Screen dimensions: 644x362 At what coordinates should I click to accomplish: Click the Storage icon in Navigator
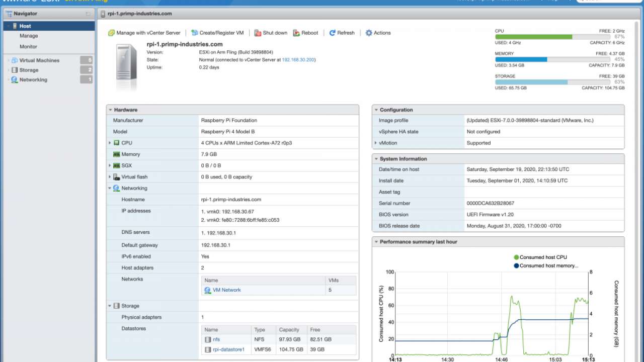click(x=15, y=70)
